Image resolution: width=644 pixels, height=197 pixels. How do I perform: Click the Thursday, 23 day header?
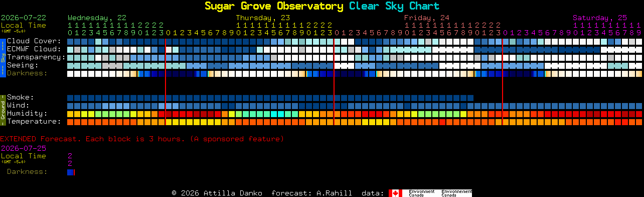(263, 17)
